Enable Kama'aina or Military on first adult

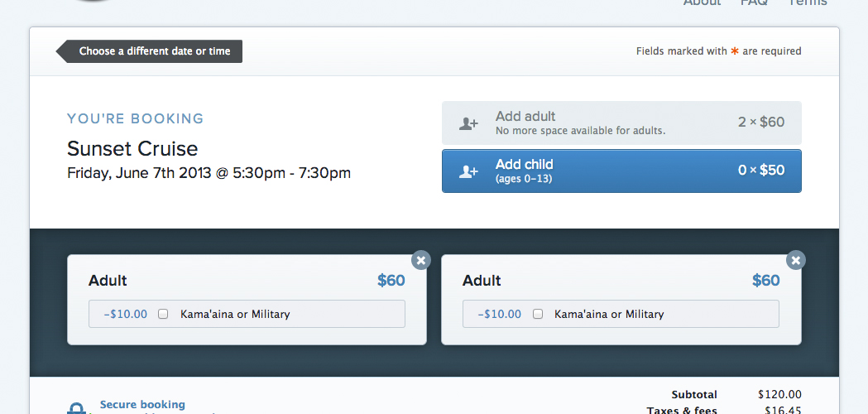point(163,315)
